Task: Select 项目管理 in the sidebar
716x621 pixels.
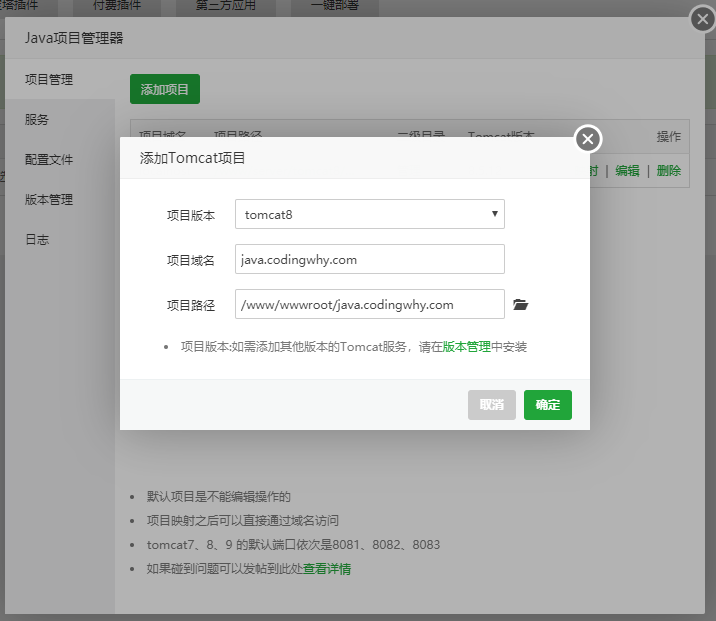Action: 49,79
